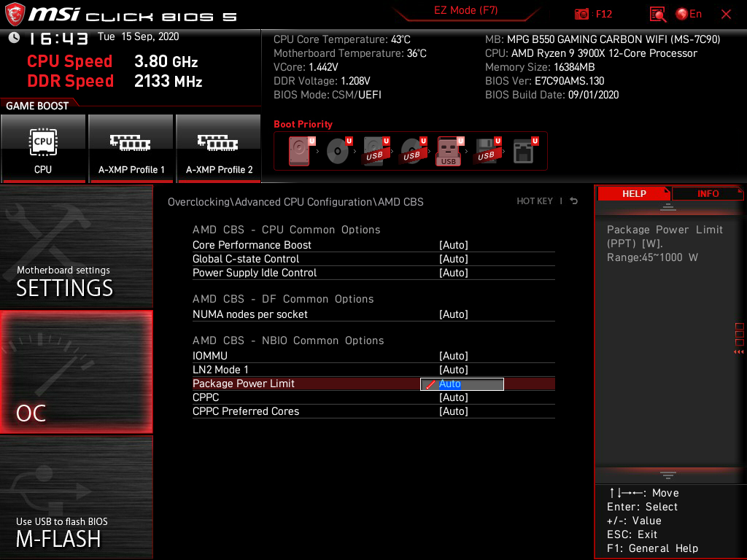Select the CPPC Preferred Cores label
747x560 pixels.
[x=246, y=411]
